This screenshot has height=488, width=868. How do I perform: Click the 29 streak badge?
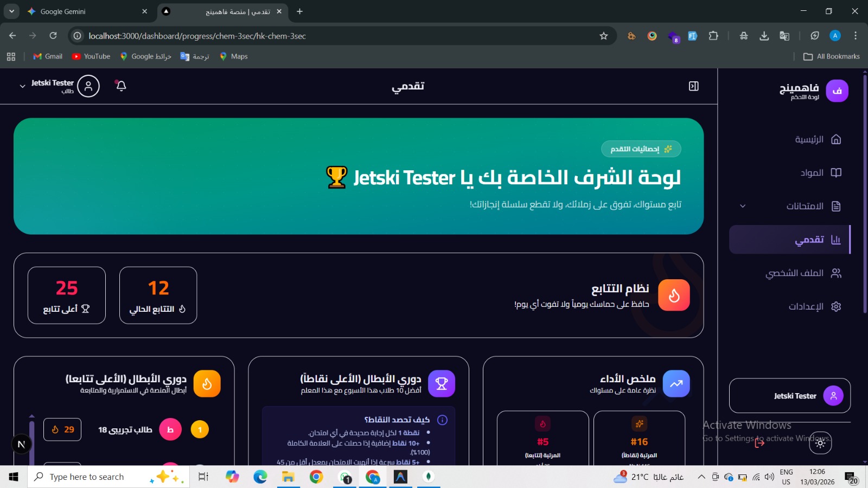pos(62,429)
